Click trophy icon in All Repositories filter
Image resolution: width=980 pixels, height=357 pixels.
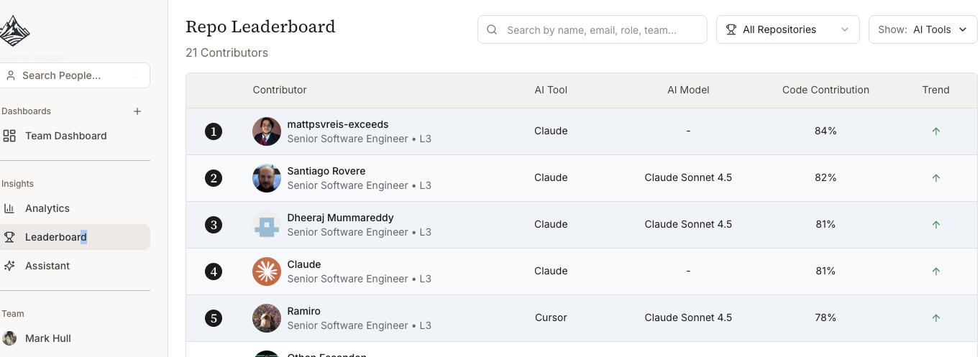click(731, 30)
